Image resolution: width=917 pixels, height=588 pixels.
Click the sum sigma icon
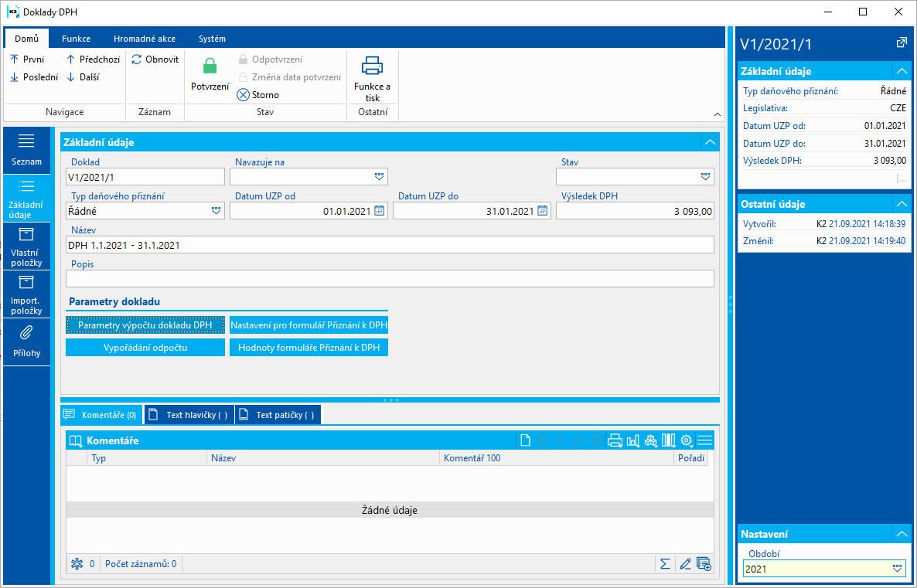click(665, 564)
